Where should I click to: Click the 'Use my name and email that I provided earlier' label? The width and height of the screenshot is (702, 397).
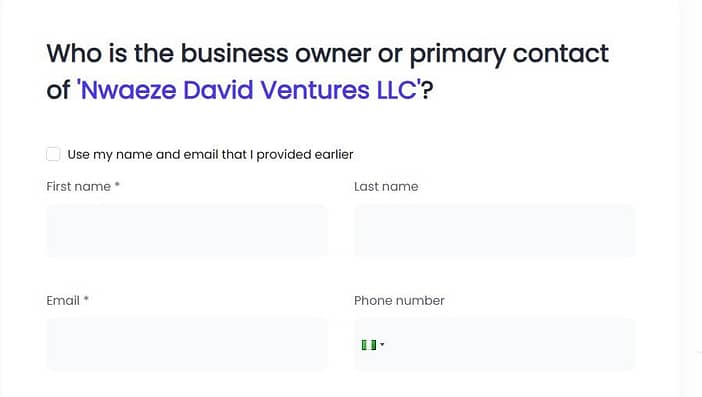pyautogui.click(x=210, y=154)
